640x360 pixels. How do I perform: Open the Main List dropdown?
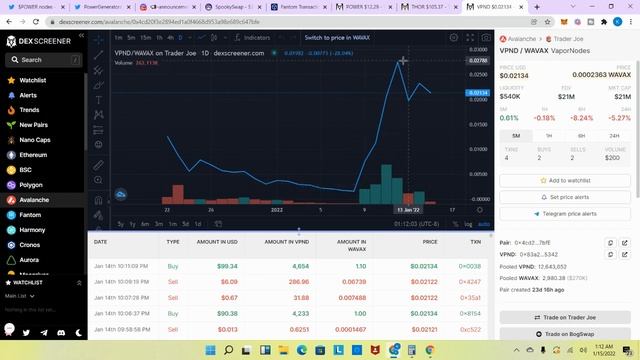[20, 296]
